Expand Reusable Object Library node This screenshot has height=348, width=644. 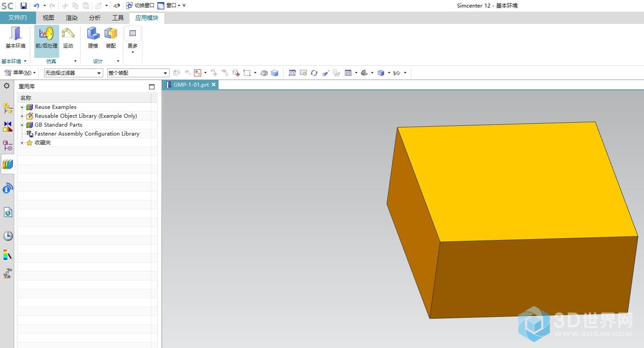coord(22,116)
